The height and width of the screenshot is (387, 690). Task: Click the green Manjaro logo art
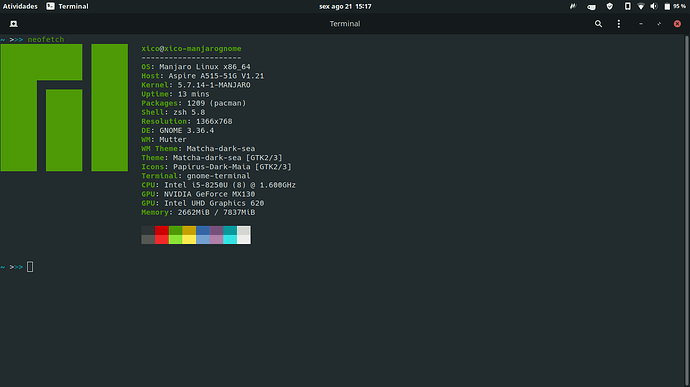[x=64, y=107]
